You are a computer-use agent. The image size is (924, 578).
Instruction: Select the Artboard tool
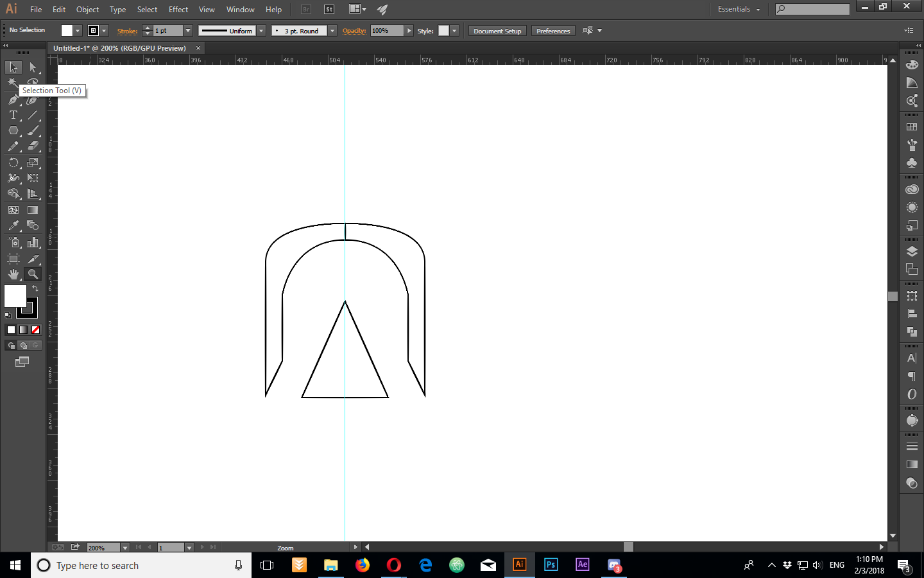tap(13, 258)
